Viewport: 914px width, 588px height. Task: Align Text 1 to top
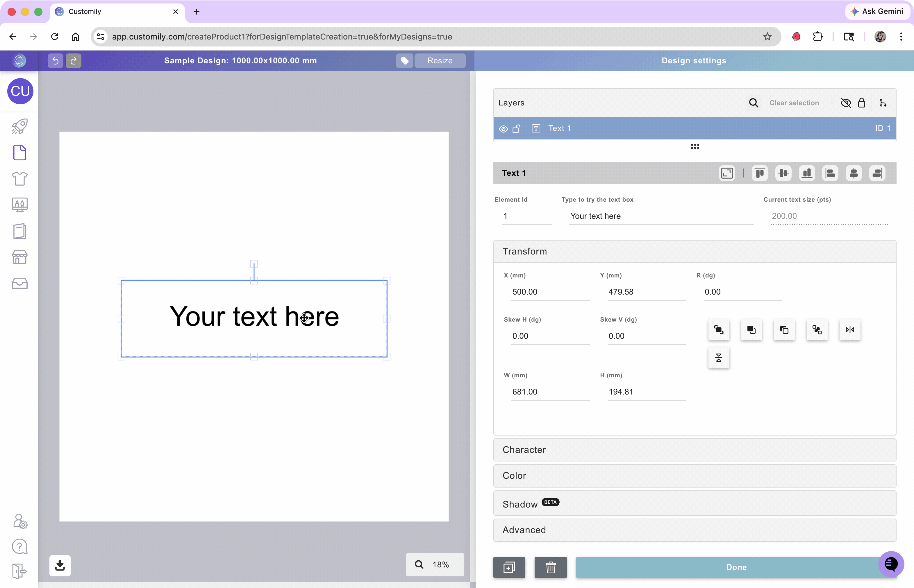[x=760, y=173]
